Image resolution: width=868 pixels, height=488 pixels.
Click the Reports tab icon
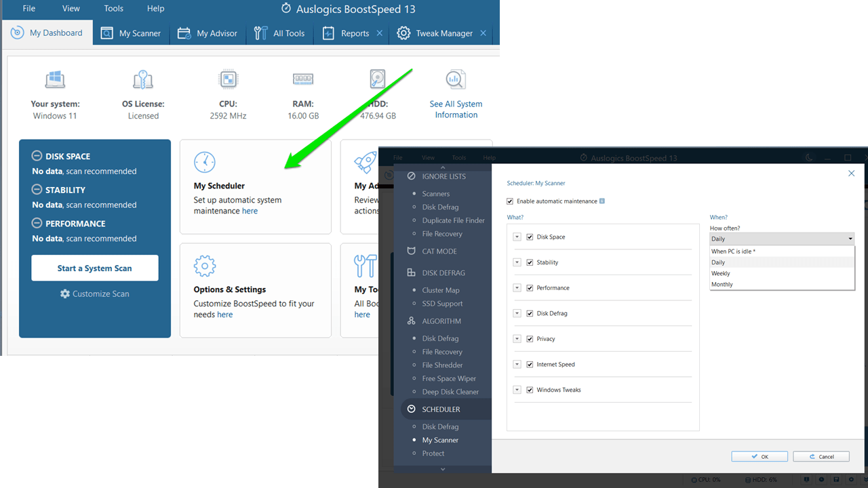coord(328,33)
